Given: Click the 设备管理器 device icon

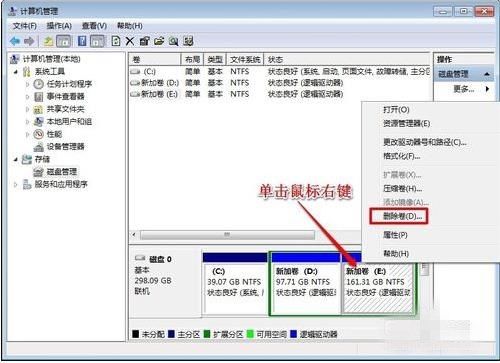Looking at the screenshot, I should click(39, 147).
